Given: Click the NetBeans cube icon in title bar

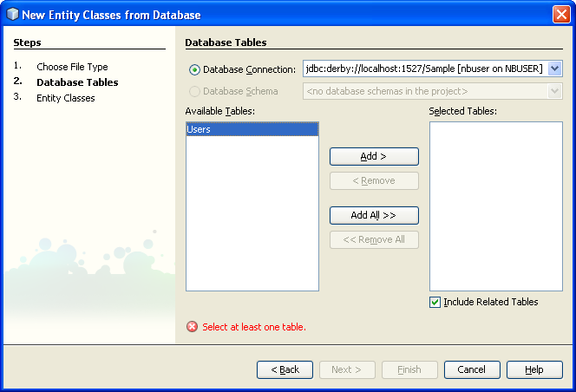Looking at the screenshot, I should tap(11, 15).
